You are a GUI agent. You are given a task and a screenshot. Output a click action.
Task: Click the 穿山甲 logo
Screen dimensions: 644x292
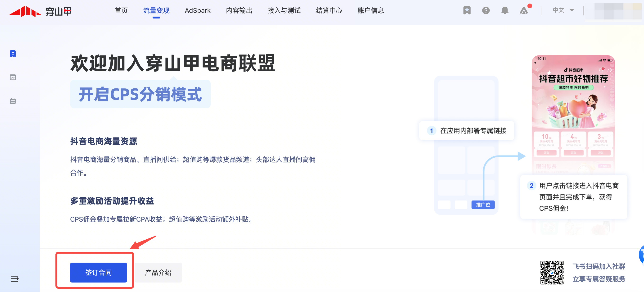pyautogui.click(x=41, y=11)
